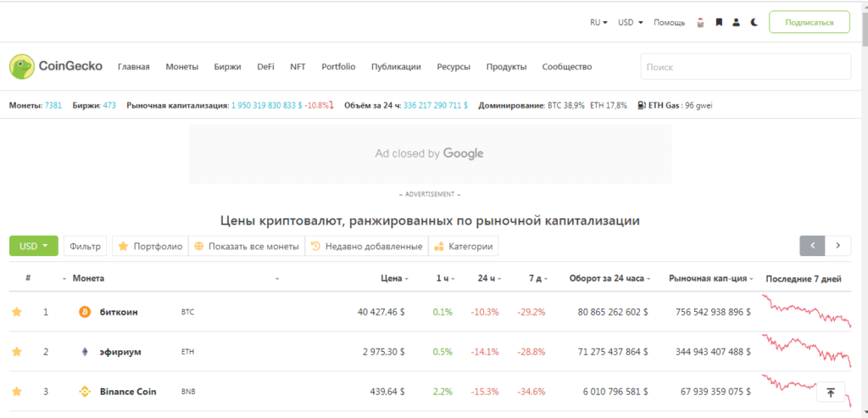Open the CoinGecko logo home link

pos(56,66)
